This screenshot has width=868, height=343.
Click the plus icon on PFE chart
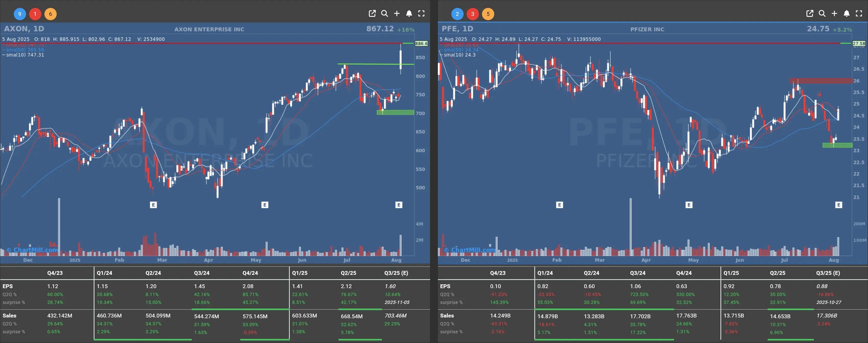[x=834, y=14]
